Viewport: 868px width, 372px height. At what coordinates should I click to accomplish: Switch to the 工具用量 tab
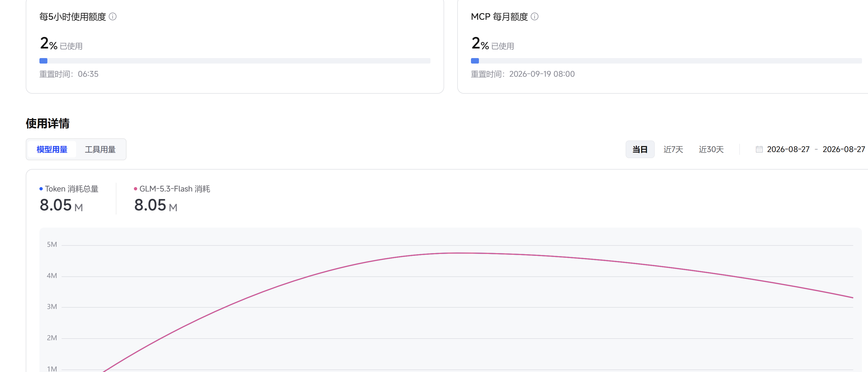(x=100, y=149)
